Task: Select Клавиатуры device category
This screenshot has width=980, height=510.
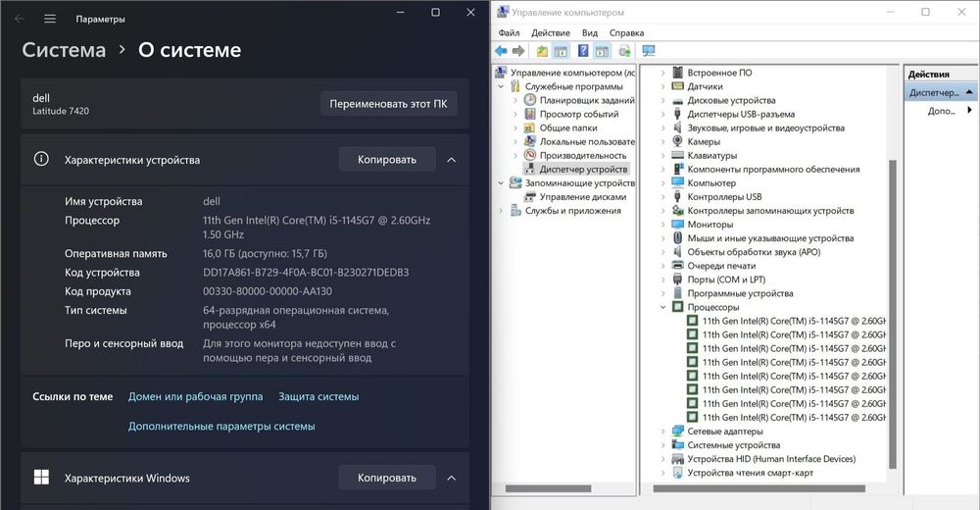Action: click(711, 155)
